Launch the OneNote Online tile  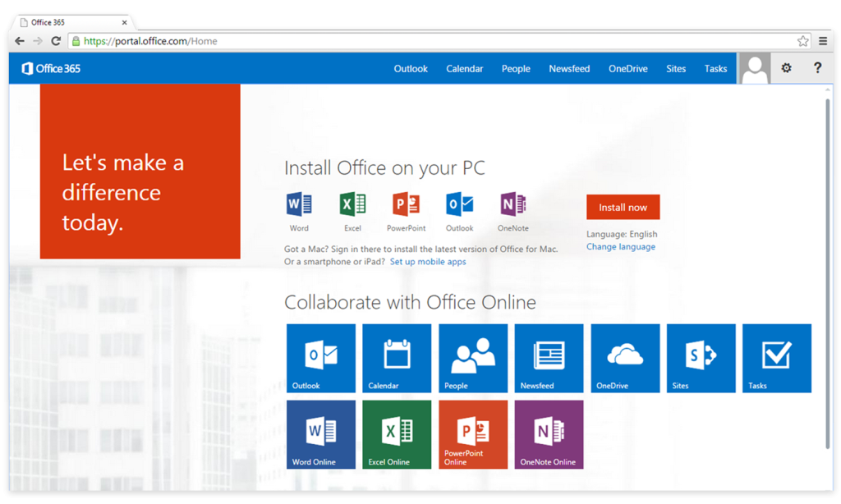549,435
